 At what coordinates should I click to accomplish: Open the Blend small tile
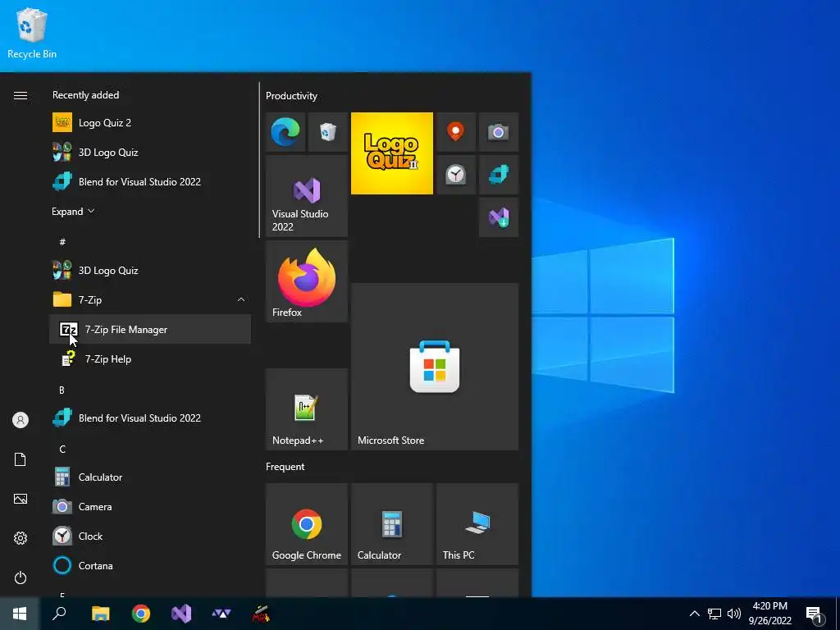pyautogui.click(x=499, y=175)
